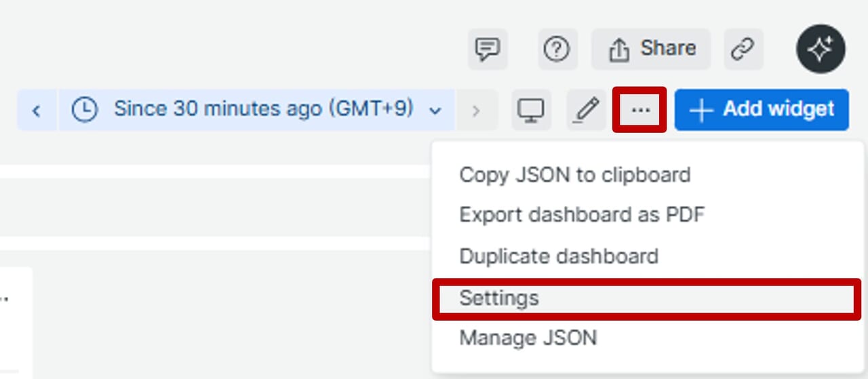Edit dashboard using the pencil icon
Screen dimensions: 868x379
(x=586, y=110)
